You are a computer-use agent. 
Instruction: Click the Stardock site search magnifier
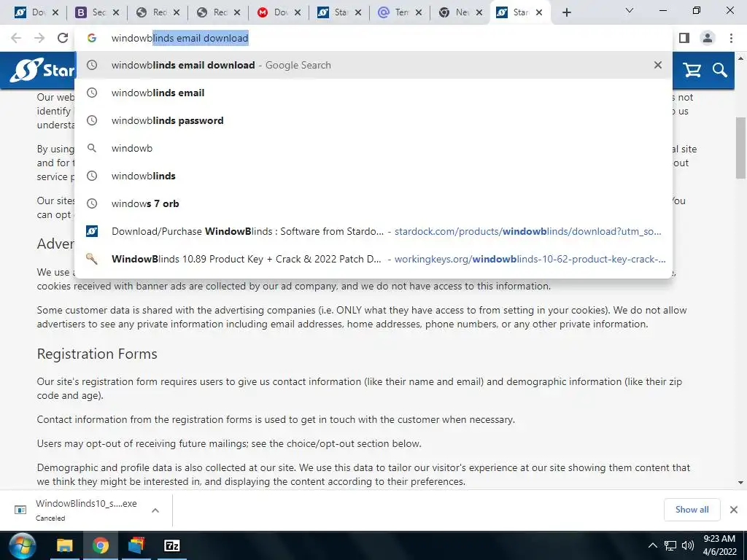pyautogui.click(x=720, y=71)
